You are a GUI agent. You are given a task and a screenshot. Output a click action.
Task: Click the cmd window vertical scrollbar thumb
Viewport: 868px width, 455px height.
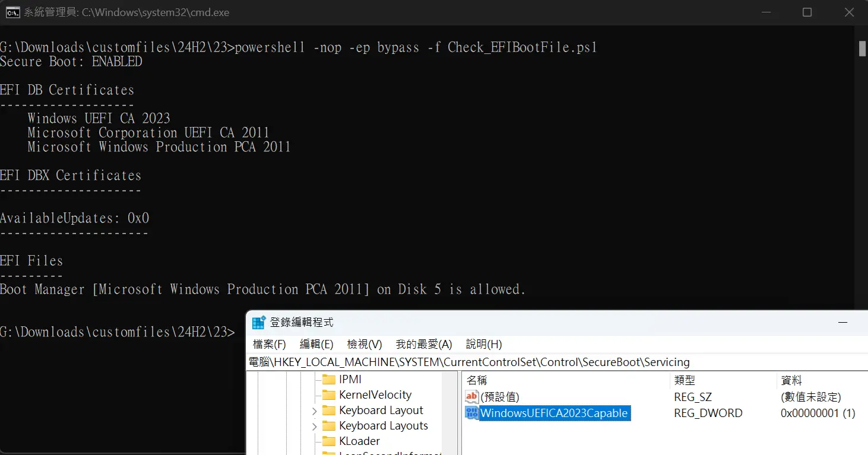tap(863, 49)
